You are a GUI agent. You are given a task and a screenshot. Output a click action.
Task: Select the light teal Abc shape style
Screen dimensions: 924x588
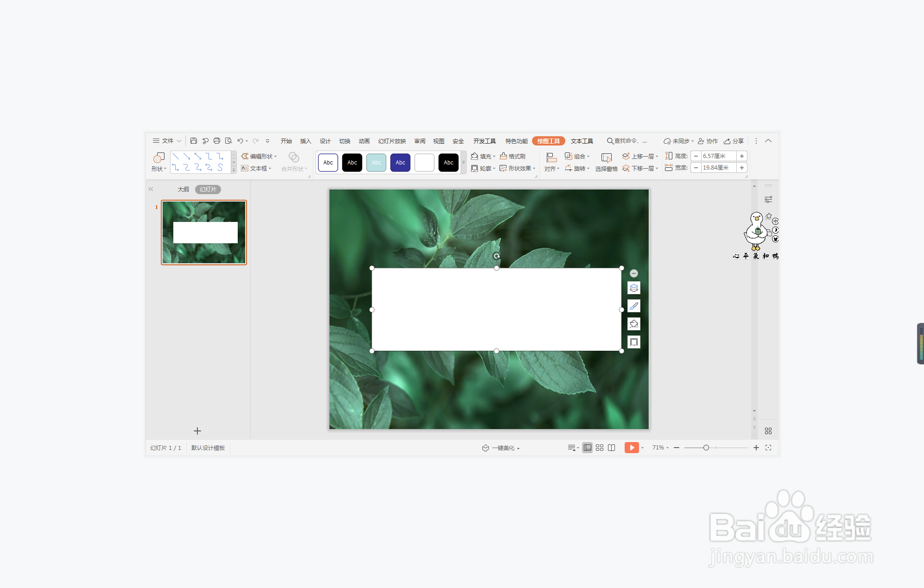tap(376, 163)
